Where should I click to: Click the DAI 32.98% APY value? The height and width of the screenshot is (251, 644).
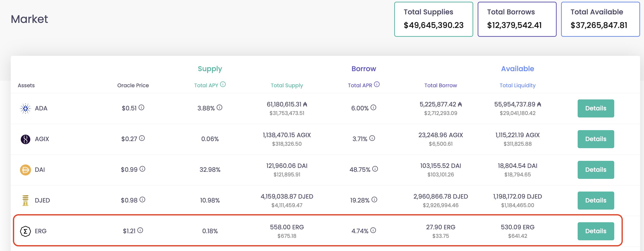click(210, 170)
